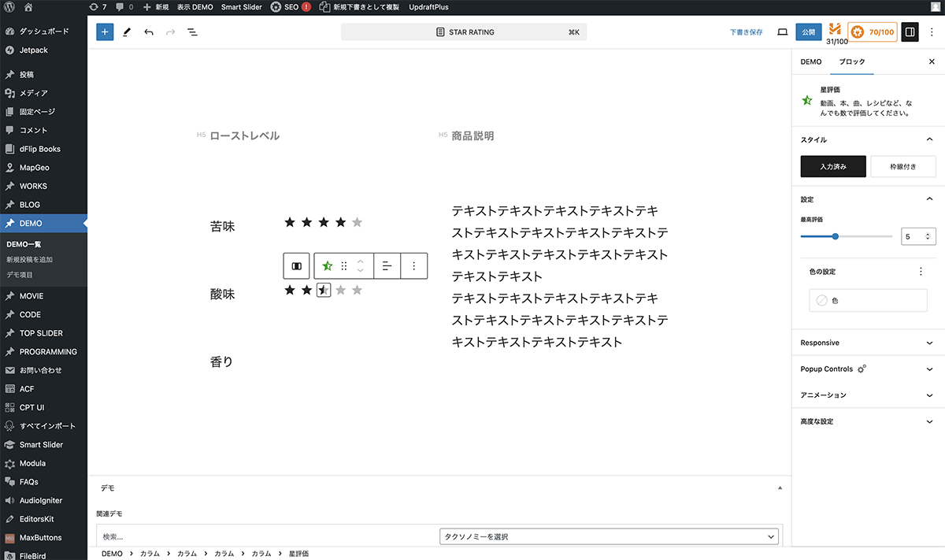Viewport: 945px width, 560px height.
Task: Click the 下書き保存 link
Action: tap(746, 32)
